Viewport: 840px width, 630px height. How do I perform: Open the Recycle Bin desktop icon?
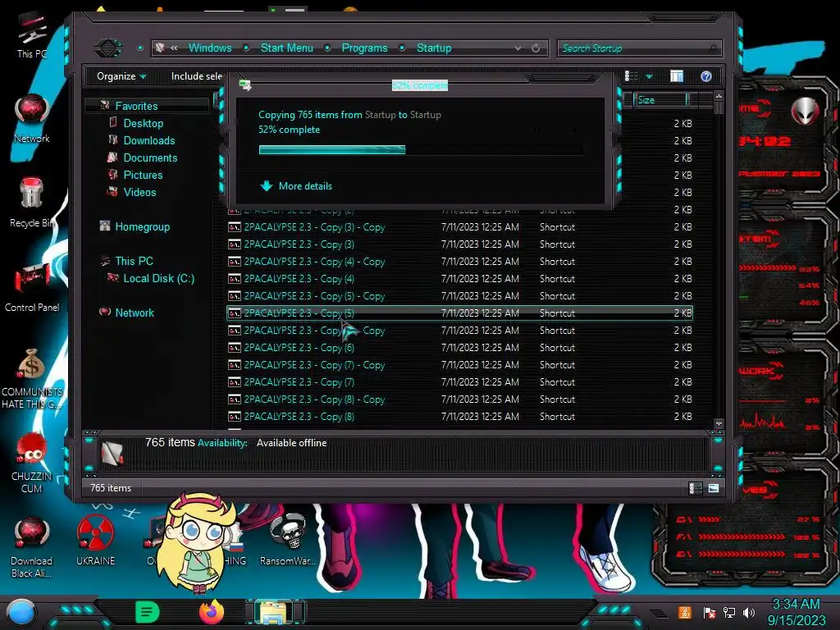coord(32,203)
